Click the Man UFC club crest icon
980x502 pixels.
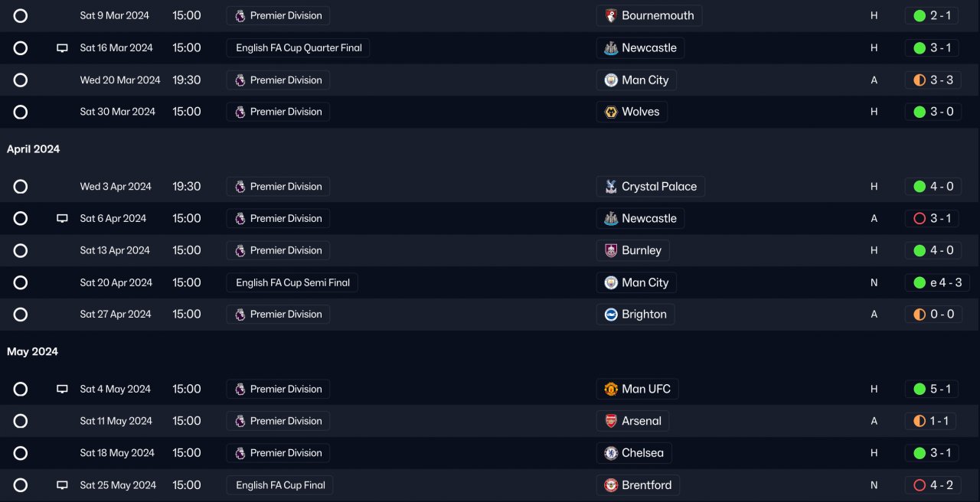coord(611,389)
